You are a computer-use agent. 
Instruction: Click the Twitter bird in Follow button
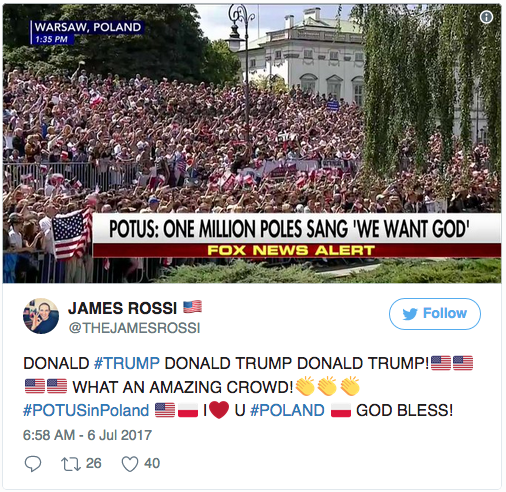[410, 314]
